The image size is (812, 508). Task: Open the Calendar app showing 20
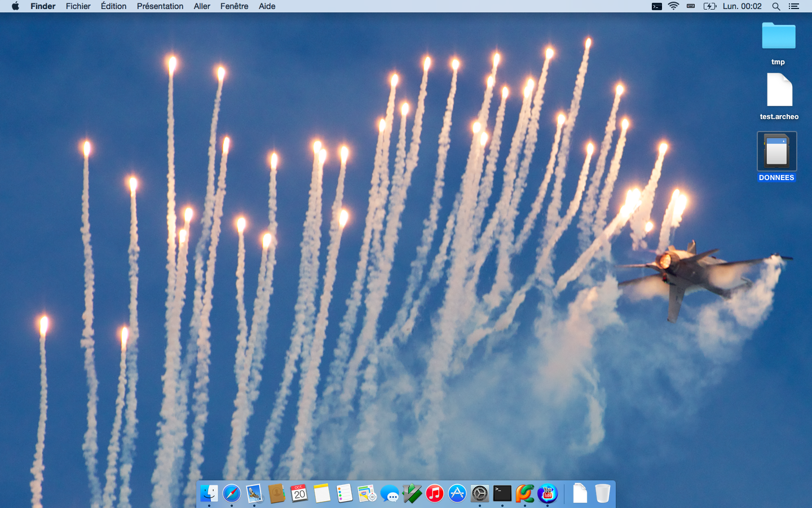click(x=299, y=493)
